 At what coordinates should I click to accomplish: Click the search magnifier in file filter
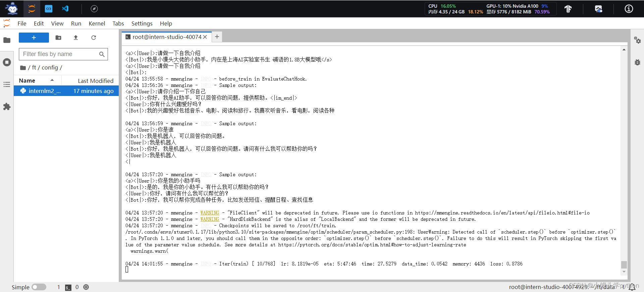coord(102,54)
